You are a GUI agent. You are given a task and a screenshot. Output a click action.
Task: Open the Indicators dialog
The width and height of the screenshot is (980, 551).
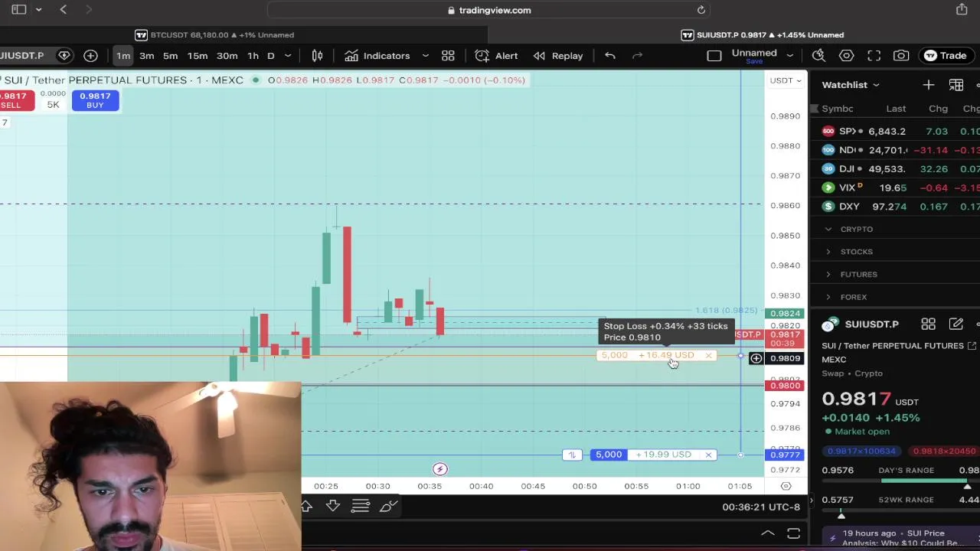click(377, 56)
